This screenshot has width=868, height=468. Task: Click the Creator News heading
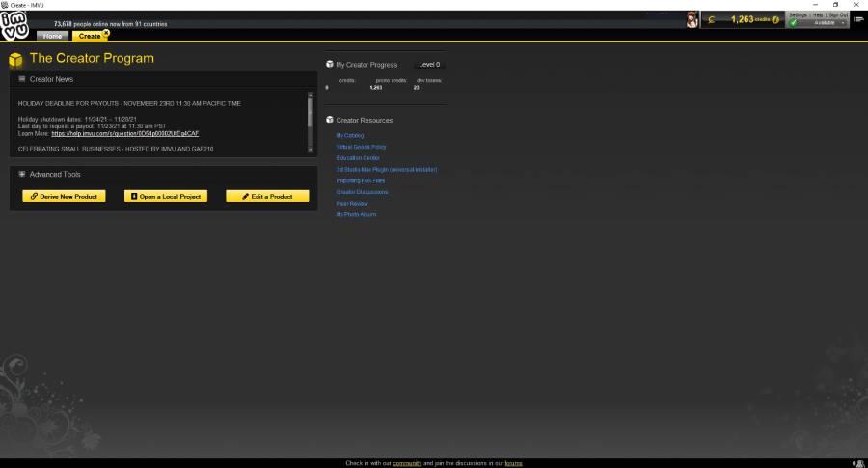coord(51,79)
